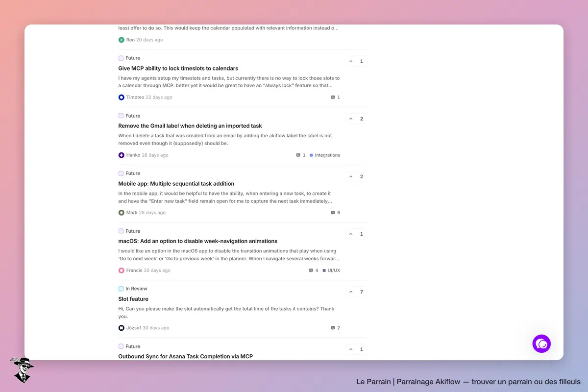Click Future status above Mobile app post
The image size is (588, 392).
[129, 173]
